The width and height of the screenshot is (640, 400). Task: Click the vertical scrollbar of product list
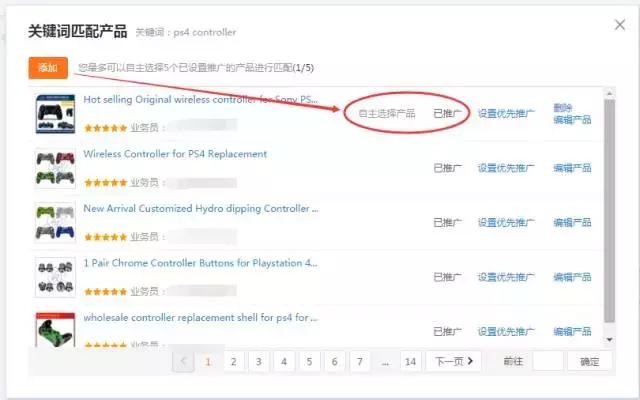(x=609, y=200)
